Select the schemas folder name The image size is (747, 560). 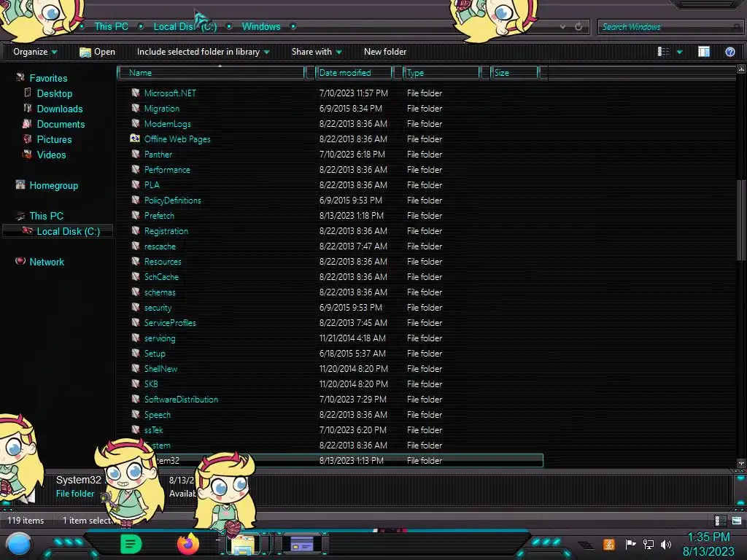coord(160,292)
